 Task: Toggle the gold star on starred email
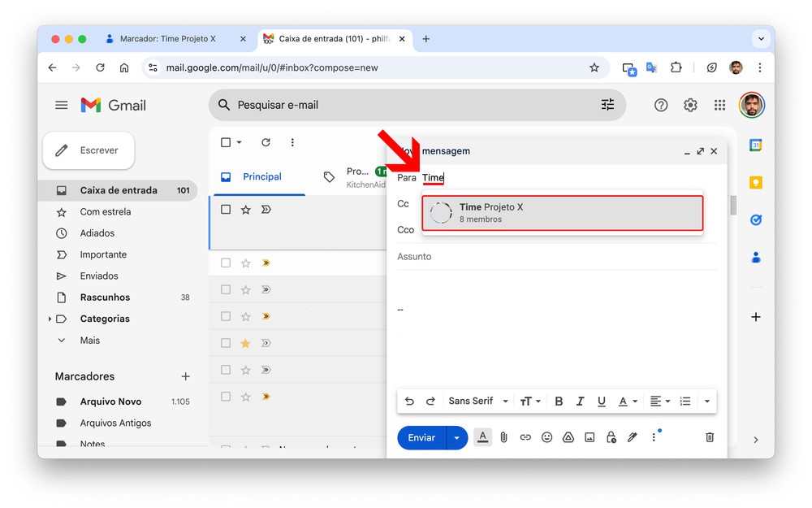point(245,343)
